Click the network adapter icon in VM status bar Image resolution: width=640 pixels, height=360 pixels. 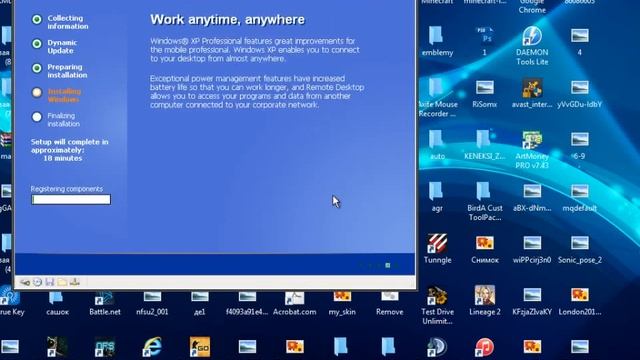[x=75, y=282]
